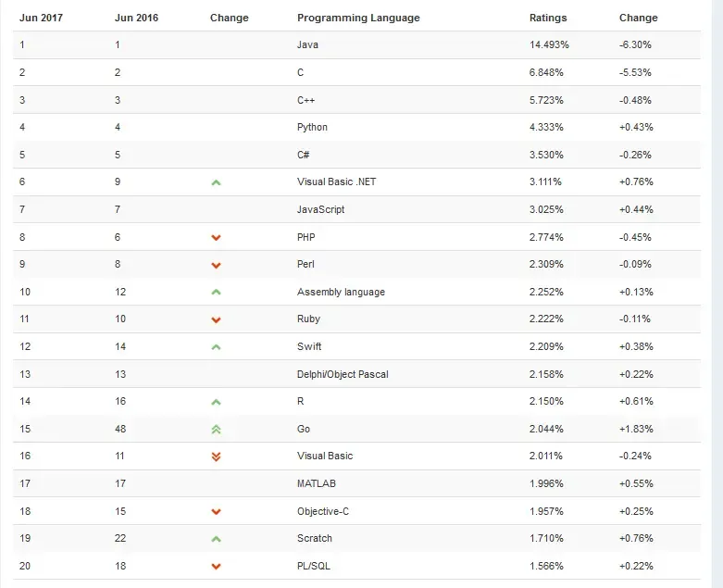Click the green up arrow for Assembly language
Viewport: 723px width, 588px height.
tap(216, 293)
